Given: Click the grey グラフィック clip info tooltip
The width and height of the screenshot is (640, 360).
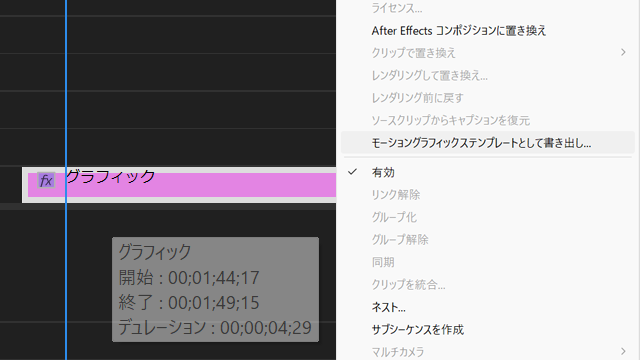Looking at the screenshot, I should [216, 289].
